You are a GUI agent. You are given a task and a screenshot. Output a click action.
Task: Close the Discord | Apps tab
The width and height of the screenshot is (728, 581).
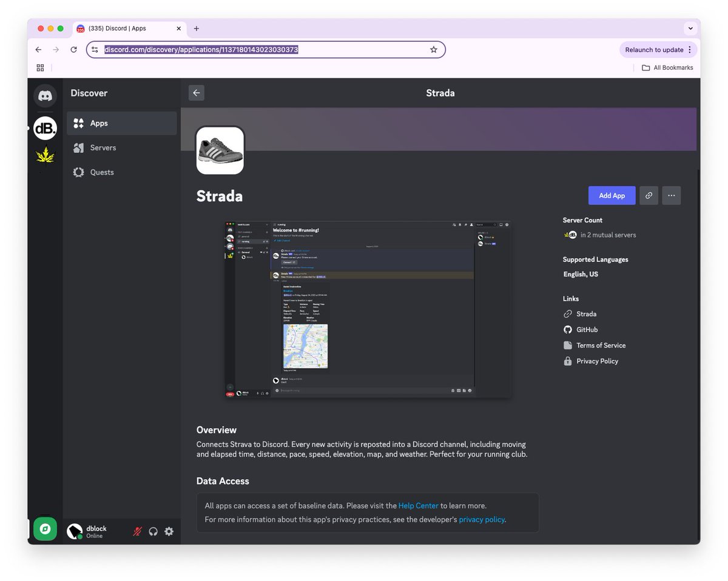(x=179, y=29)
